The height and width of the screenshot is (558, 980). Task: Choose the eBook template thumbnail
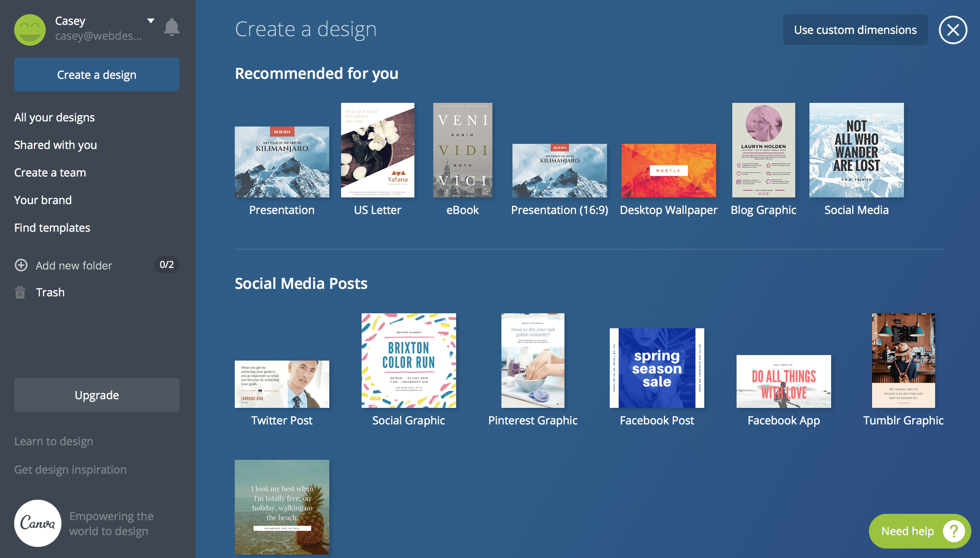point(462,150)
